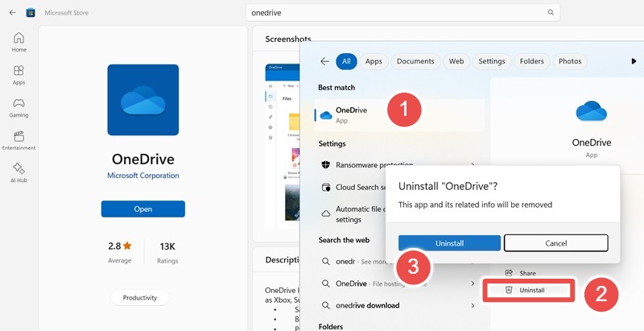Open Entertainment section in Store sidebar
Image resolution: width=644 pixels, height=331 pixels.
[x=19, y=141]
